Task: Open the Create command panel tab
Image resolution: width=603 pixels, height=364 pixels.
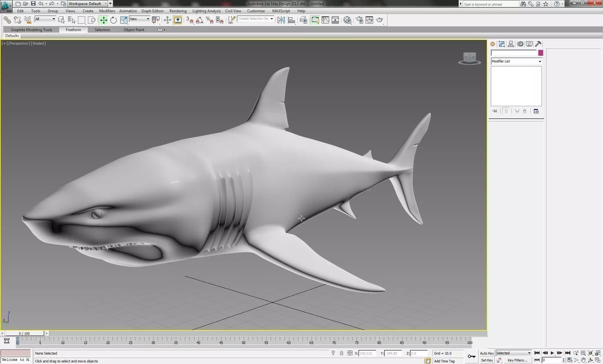Action: pos(492,44)
